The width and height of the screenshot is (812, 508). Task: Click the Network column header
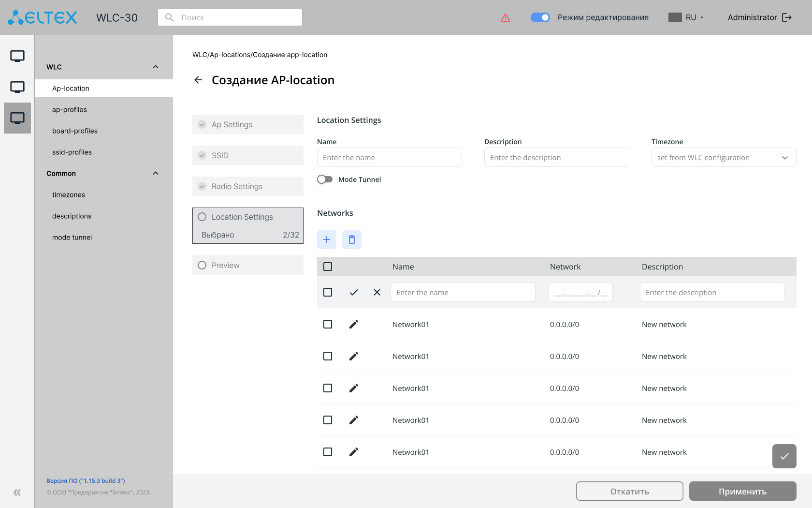(565, 267)
